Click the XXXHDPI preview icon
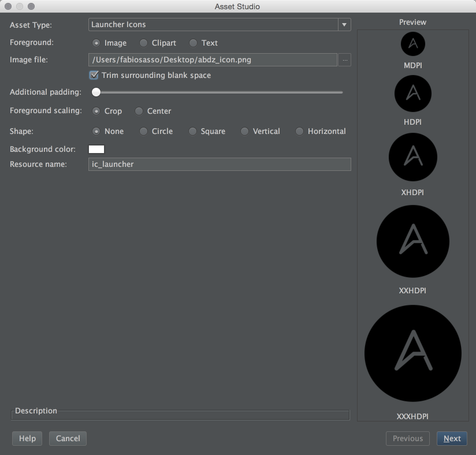This screenshot has width=476, height=455. pyautogui.click(x=413, y=353)
